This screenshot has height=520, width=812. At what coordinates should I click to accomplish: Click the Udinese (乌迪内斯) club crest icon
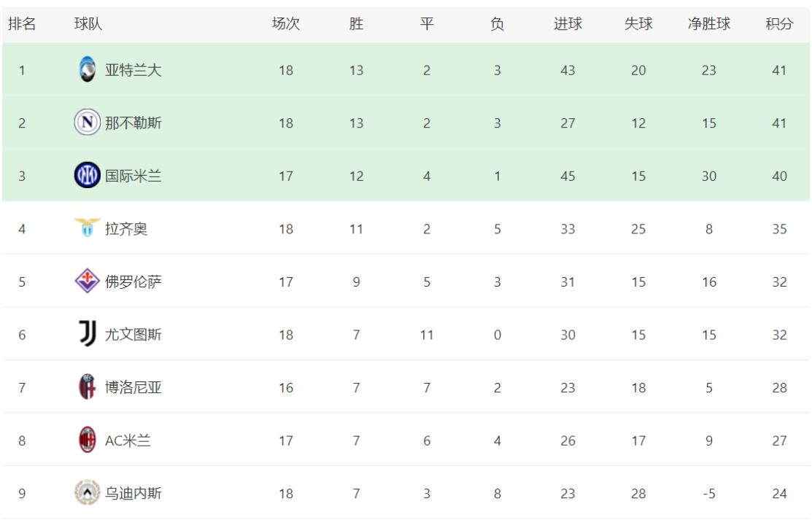point(86,493)
